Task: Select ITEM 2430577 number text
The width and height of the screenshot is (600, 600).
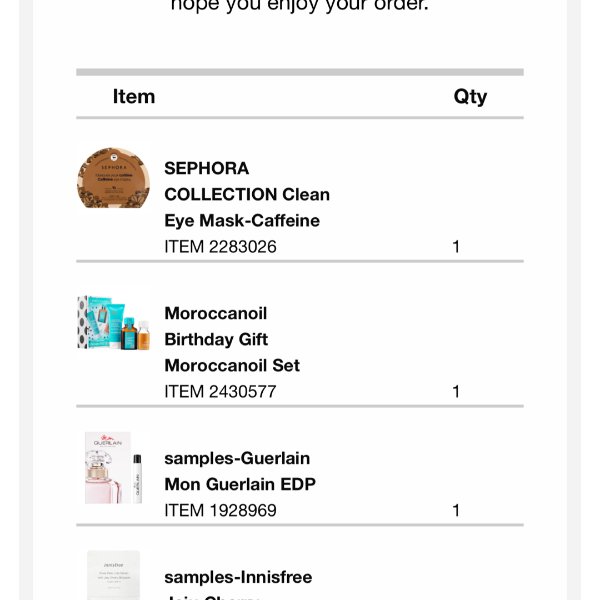Action: (x=220, y=392)
